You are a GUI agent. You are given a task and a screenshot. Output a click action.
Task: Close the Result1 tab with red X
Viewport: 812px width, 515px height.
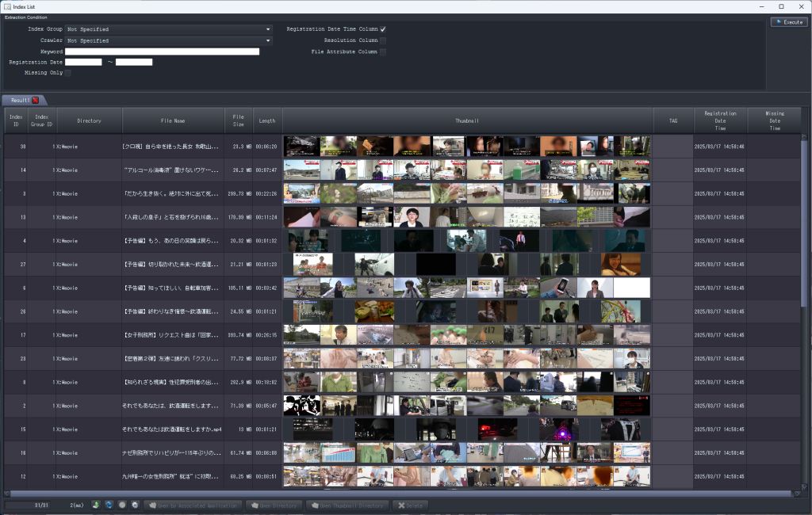35,101
